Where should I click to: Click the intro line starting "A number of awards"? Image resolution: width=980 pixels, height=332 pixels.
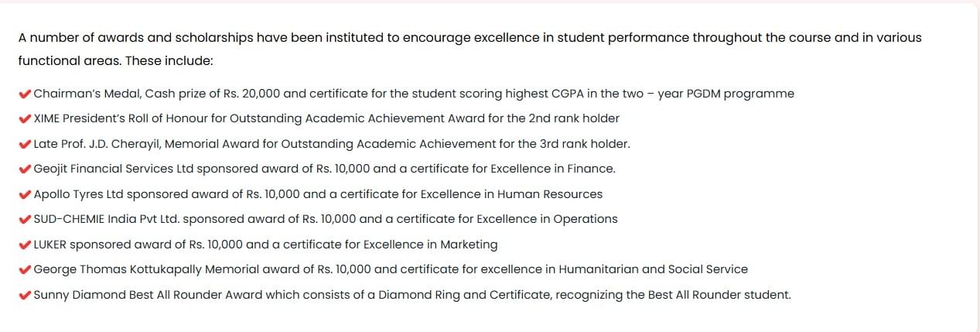point(470,37)
